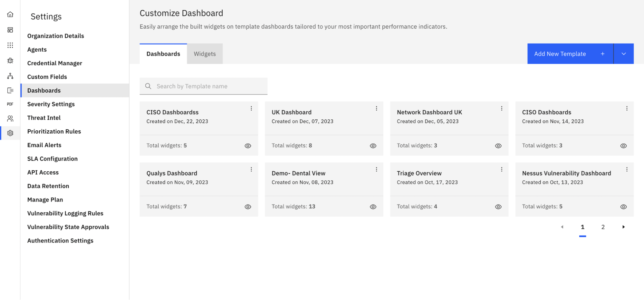Open the bug vulnerabilities icon in rail

10,61
